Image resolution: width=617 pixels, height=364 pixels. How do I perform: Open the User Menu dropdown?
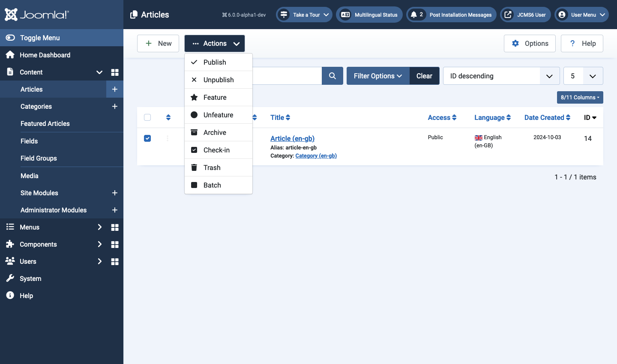pyautogui.click(x=581, y=14)
